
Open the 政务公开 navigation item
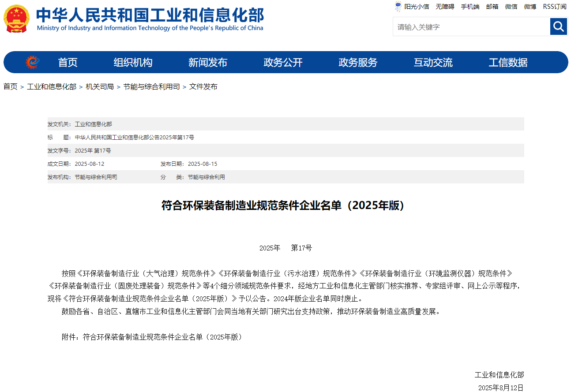coord(283,62)
